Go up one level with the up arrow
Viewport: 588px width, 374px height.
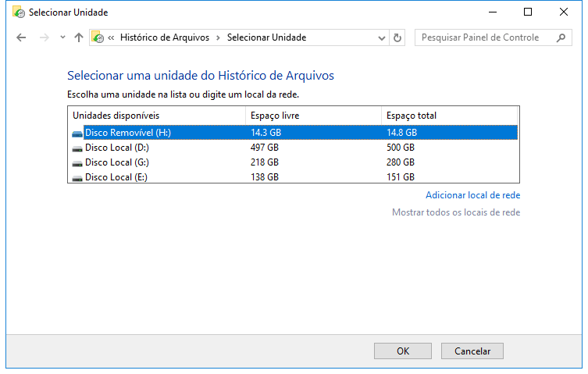79,37
